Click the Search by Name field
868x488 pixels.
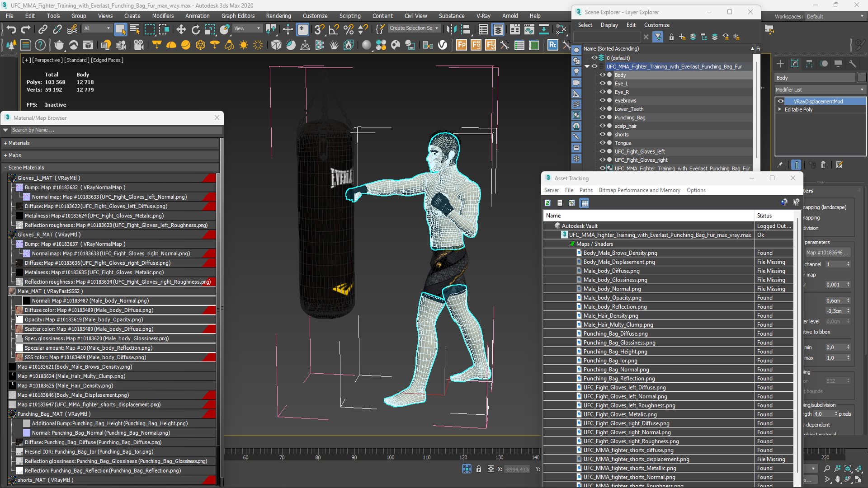pos(116,130)
